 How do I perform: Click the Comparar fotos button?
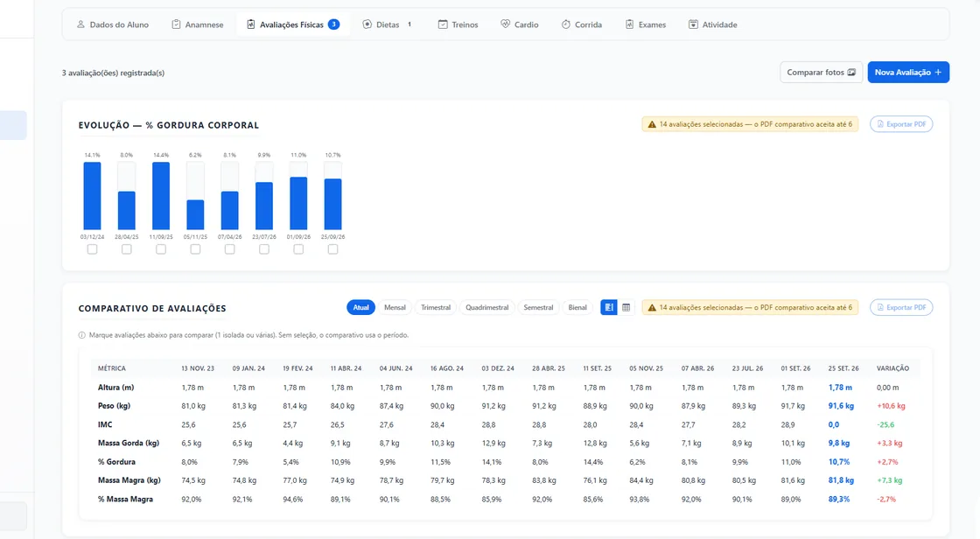(821, 73)
